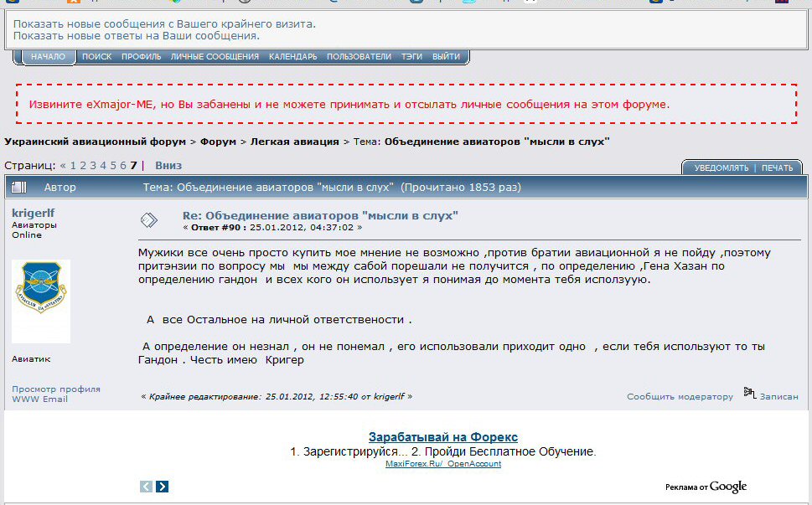Jump down using the Вниз link

click(x=168, y=166)
